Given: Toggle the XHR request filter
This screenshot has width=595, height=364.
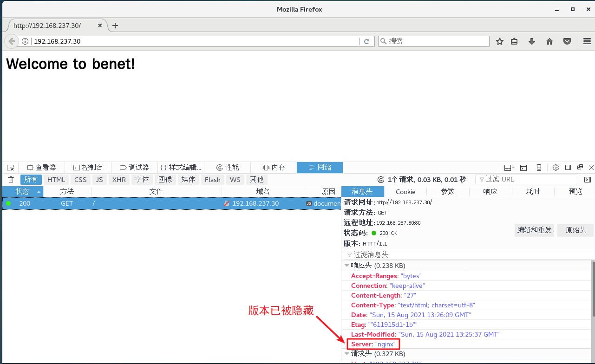Looking at the screenshot, I should (x=119, y=180).
